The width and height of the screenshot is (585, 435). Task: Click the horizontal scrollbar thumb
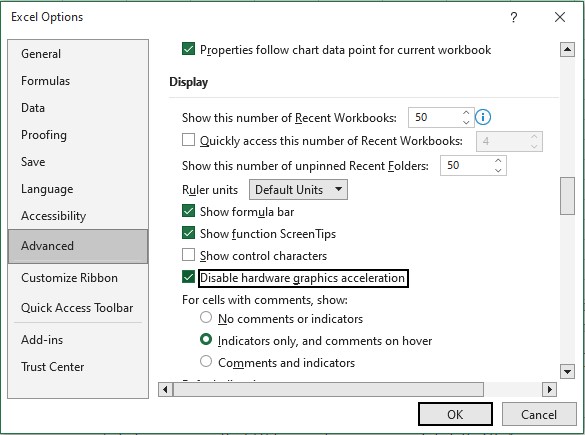pos(328,389)
